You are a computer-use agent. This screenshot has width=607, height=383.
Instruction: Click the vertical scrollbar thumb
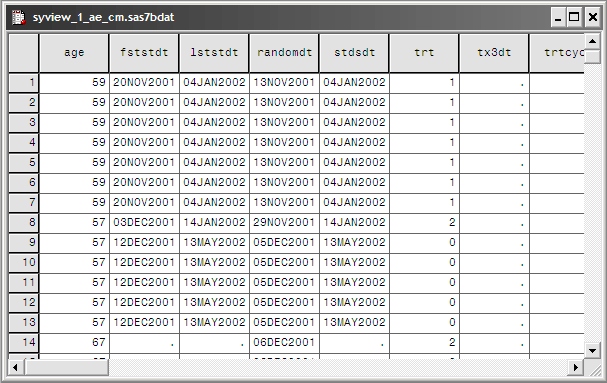click(592, 57)
